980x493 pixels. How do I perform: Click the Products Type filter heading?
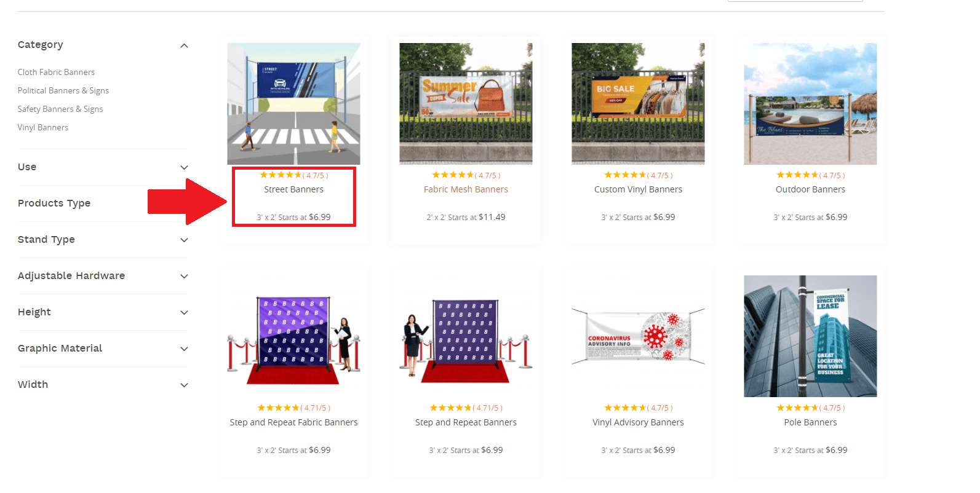54,203
